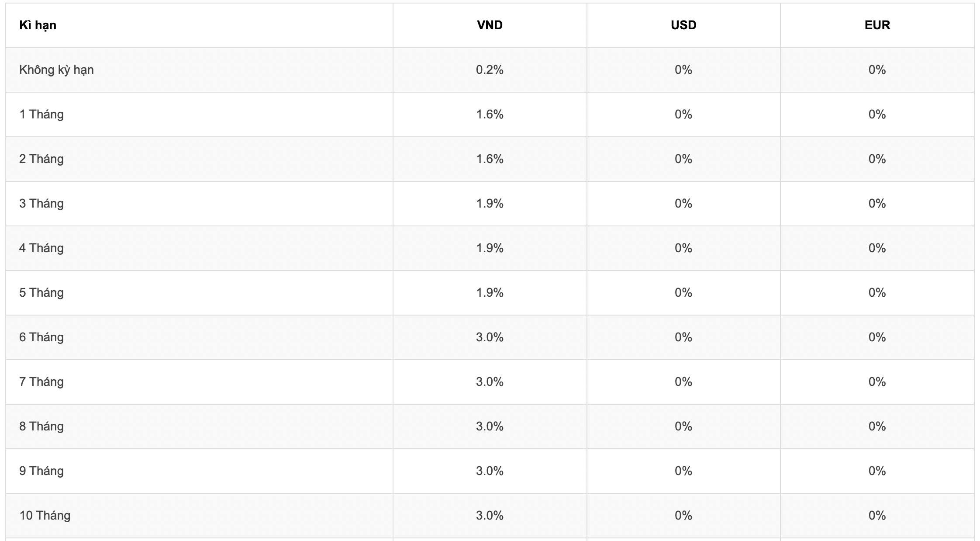980x541 pixels.
Task: Click the USD column header
Action: 683,25
